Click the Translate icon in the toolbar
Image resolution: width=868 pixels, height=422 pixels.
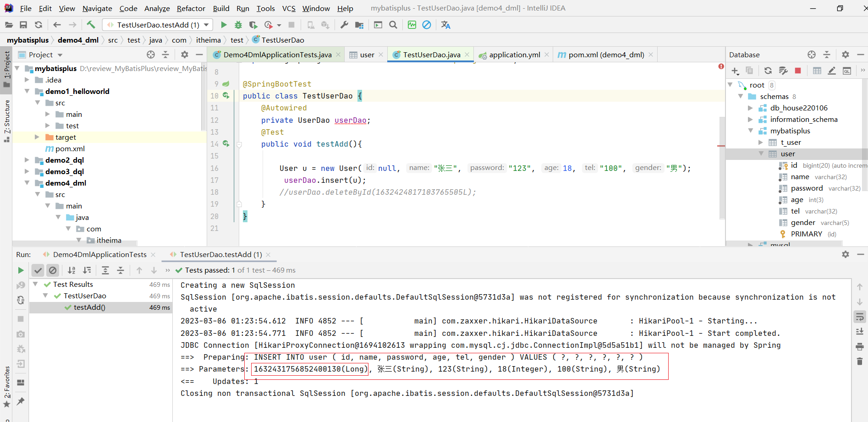click(x=445, y=25)
